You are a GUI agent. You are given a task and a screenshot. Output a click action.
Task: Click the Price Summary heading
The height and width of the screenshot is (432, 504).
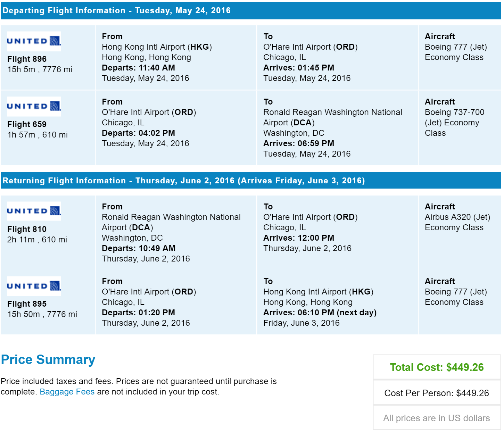pos(48,359)
